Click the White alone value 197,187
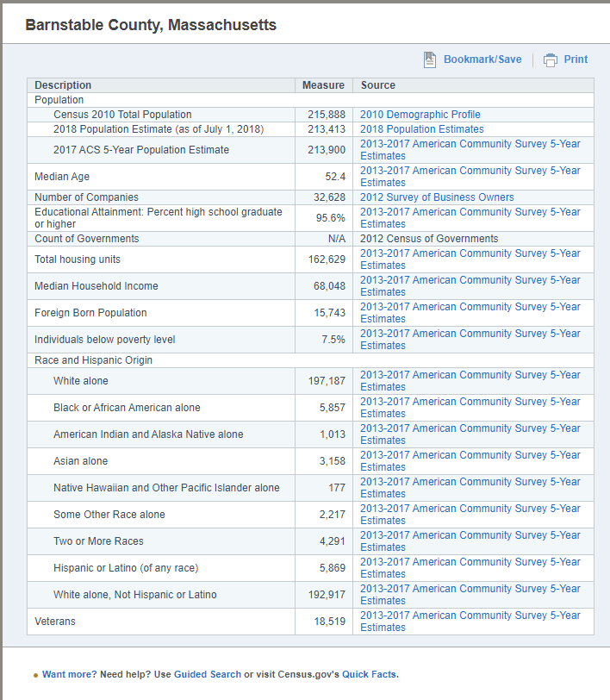The width and height of the screenshot is (610, 700). (x=327, y=381)
